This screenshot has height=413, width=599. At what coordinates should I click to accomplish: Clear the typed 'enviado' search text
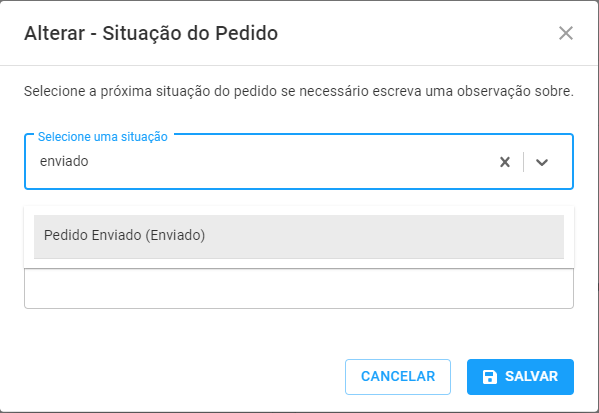tap(505, 162)
